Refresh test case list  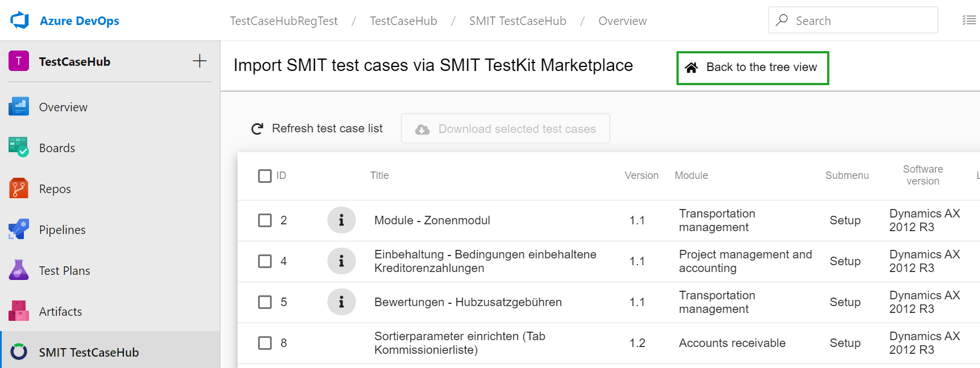317,129
